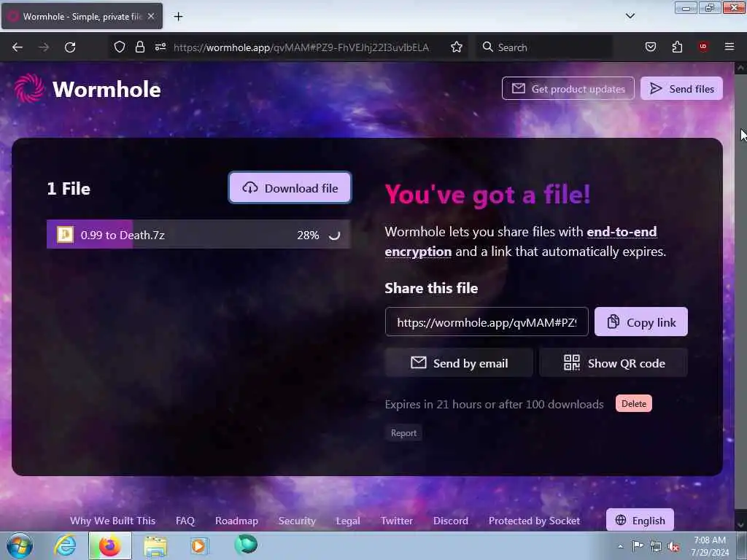The image size is (747, 560).
Task: Expand the list all tabs chevron
Action: click(630, 16)
